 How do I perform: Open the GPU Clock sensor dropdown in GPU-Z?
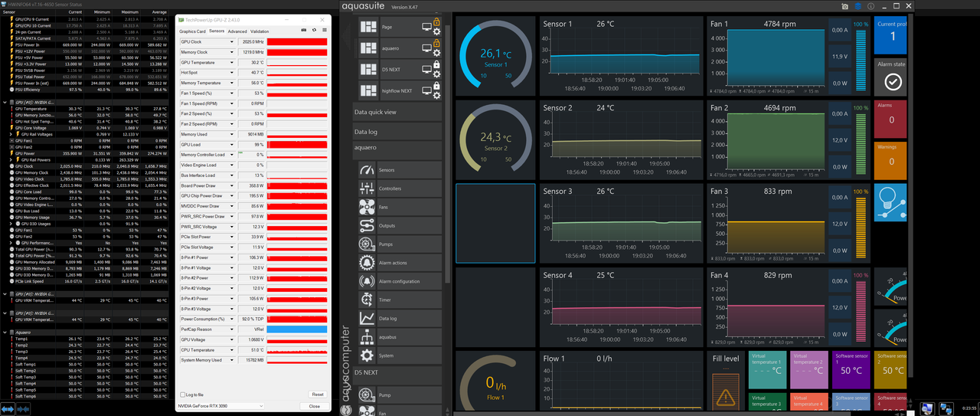232,41
